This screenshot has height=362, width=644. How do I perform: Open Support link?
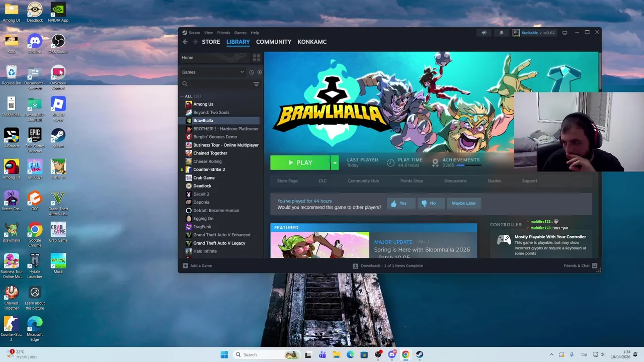pos(529,181)
